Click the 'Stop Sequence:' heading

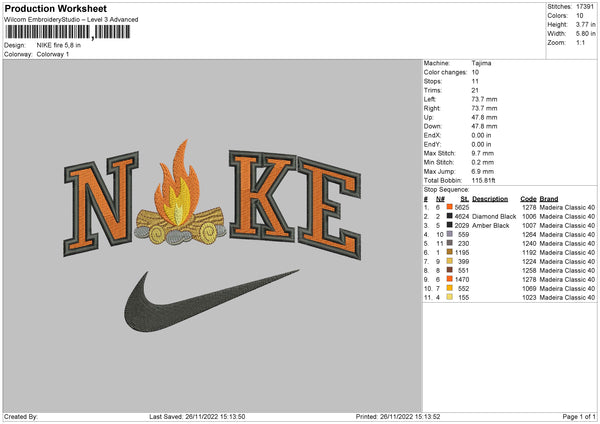pos(446,189)
